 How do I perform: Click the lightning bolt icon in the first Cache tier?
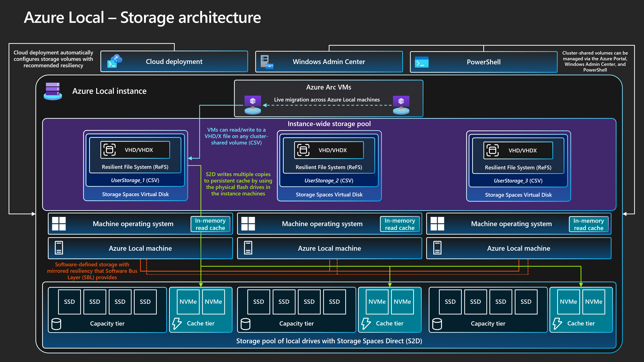177,324
